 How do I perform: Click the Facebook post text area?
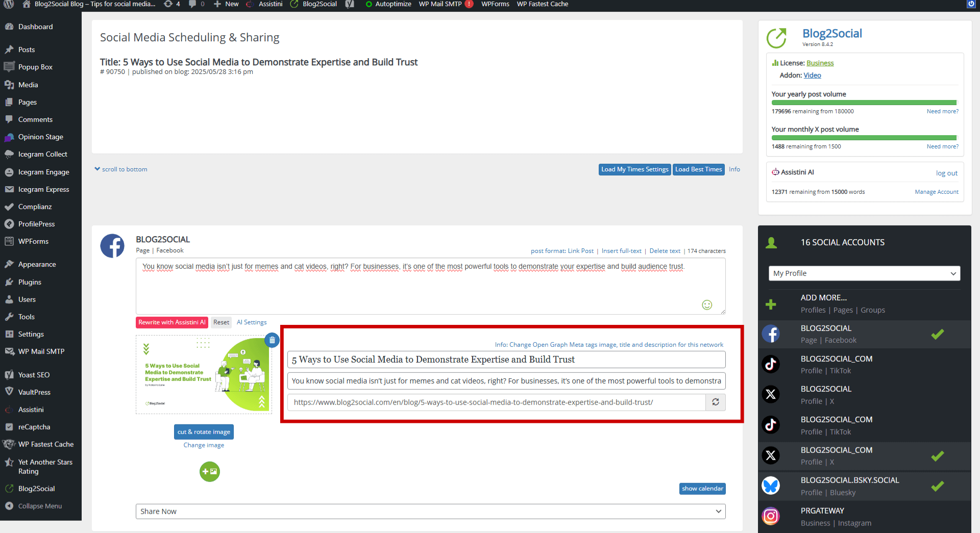click(430, 286)
